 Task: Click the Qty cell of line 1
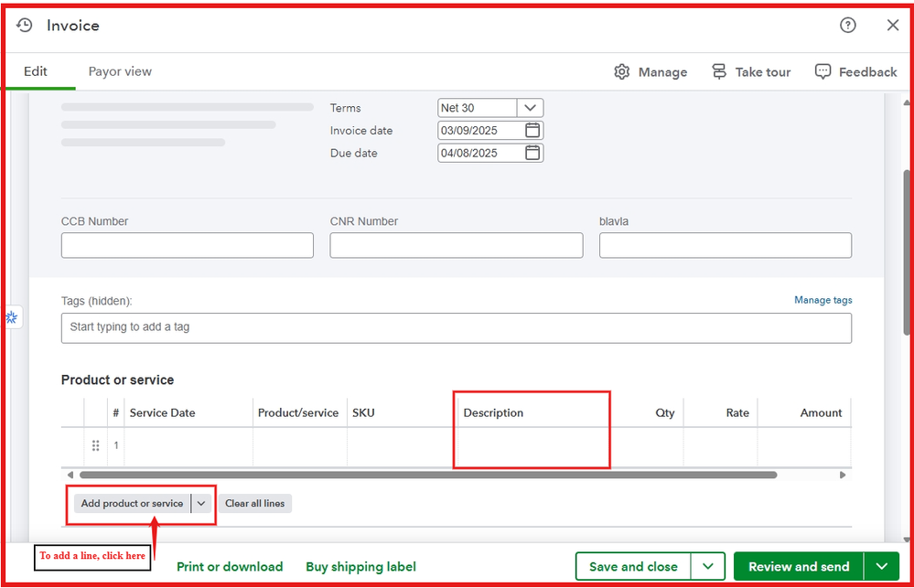tap(647, 446)
